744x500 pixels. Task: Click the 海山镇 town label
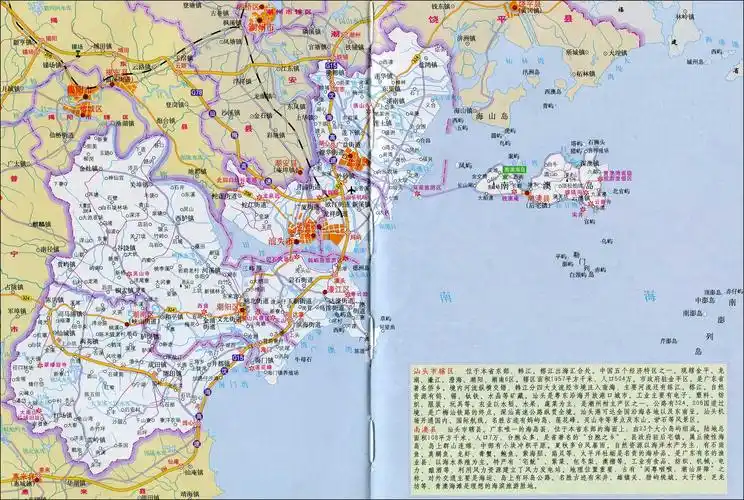[463, 111]
